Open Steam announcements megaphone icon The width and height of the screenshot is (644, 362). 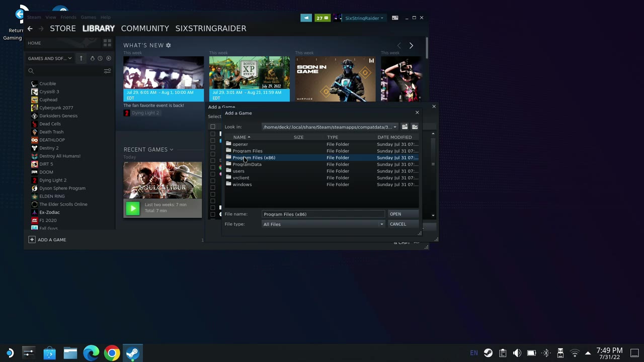pos(306,18)
